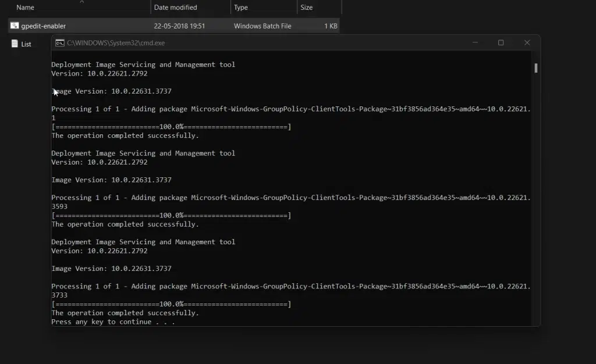This screenshot has height=364, width=596.
Task: Click the 1 KB size cell
Action: pyautogui.click(x=331, y=26)
